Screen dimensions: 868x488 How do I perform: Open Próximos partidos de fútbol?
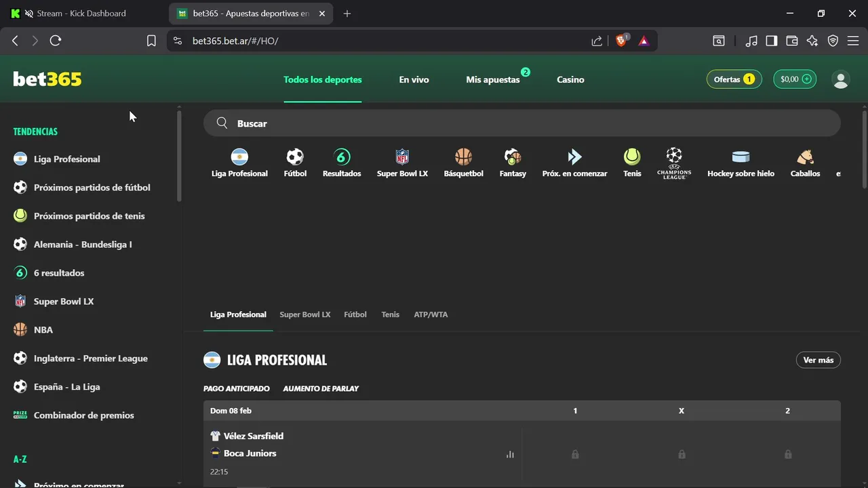pyautogui.click(x=92, y=188)
